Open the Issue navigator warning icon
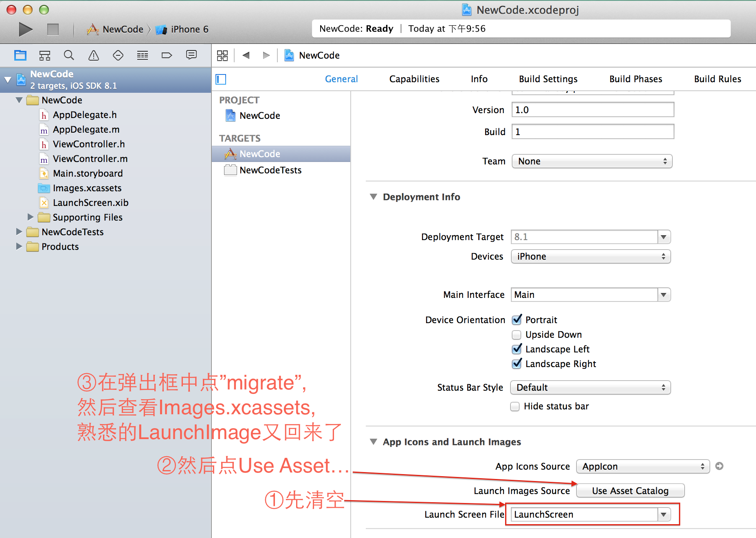The height and width of the screenshot is (538, 756). click(x=94, y=55)
